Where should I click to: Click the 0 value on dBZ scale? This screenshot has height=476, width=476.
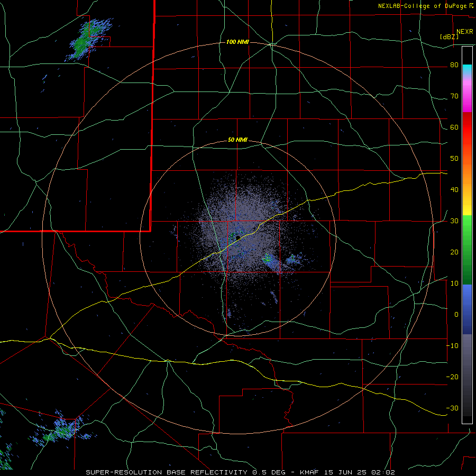tap(456, 315)
